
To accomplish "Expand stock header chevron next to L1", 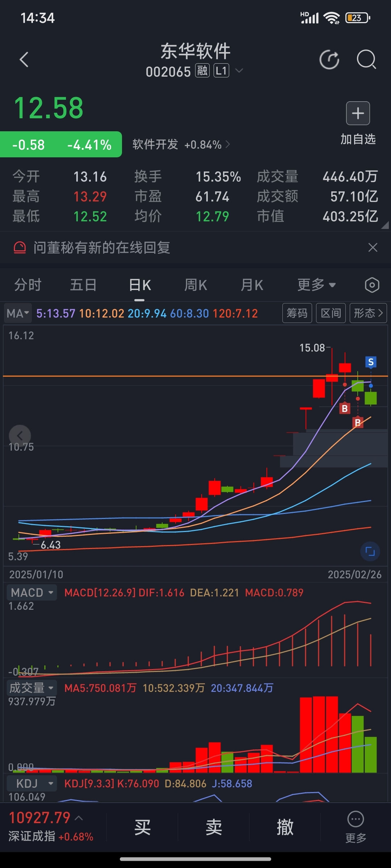I will [239, 71].
